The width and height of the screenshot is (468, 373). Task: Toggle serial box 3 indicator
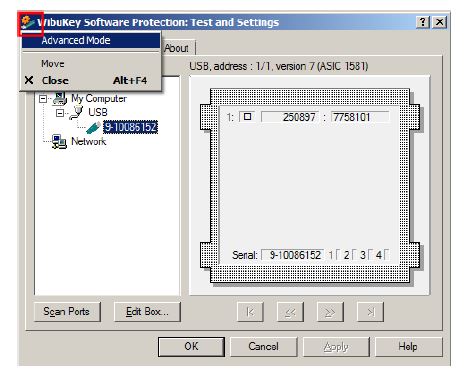[x=371, y=255]
